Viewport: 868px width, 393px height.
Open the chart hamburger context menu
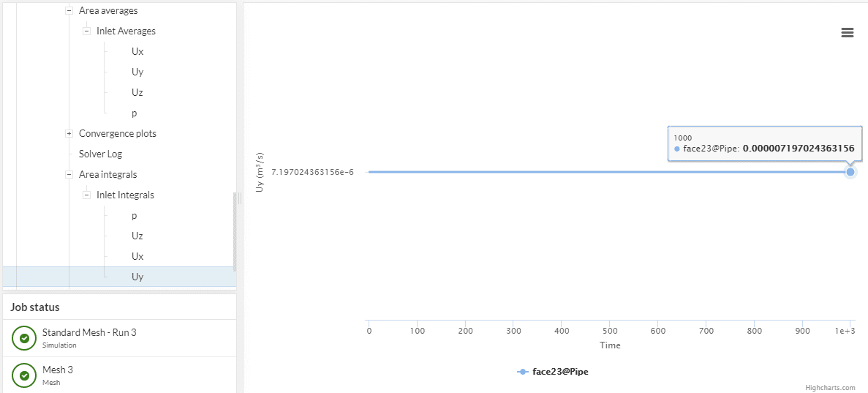pos(848,32)
